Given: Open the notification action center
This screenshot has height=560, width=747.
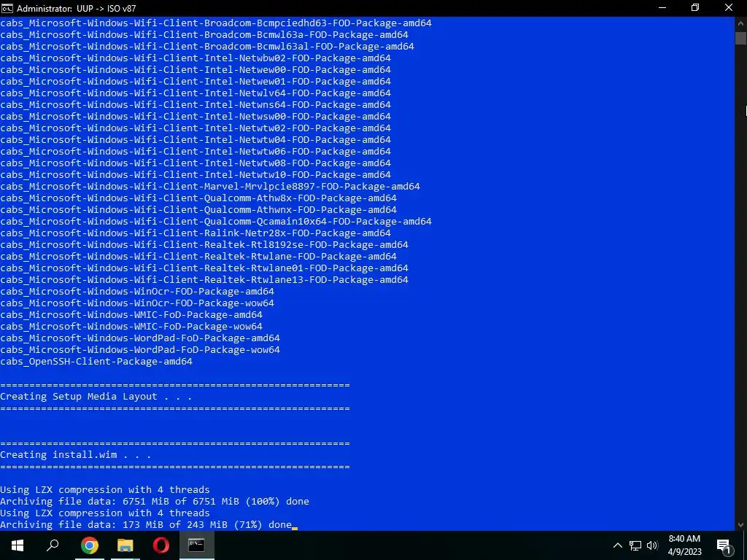Looking at the screenshot, I should 724,545.
